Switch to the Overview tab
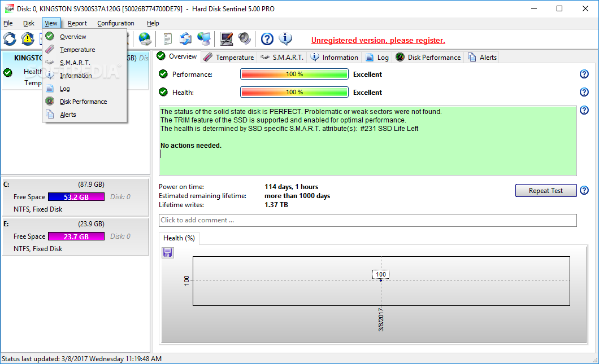The width and height of the screenshot is (599, 364). tap(177, 56)
